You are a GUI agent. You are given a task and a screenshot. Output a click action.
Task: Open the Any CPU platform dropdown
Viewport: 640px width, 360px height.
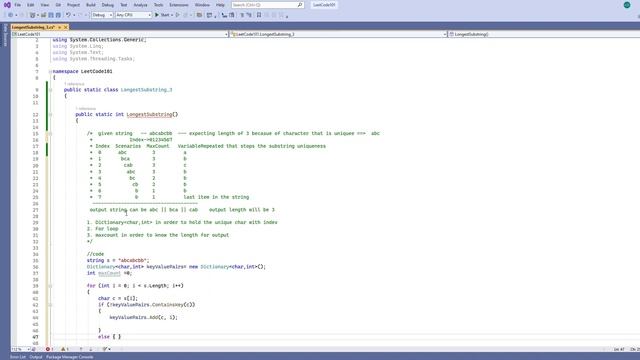(133, 15)
